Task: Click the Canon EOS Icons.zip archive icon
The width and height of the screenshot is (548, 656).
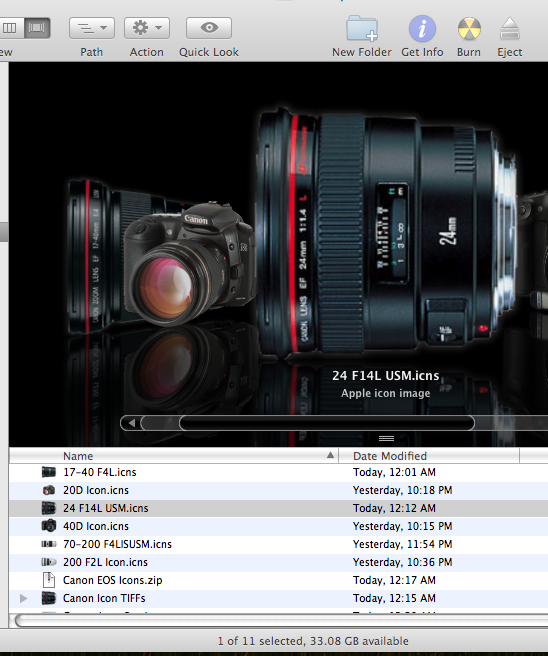Action: [49, 580]
